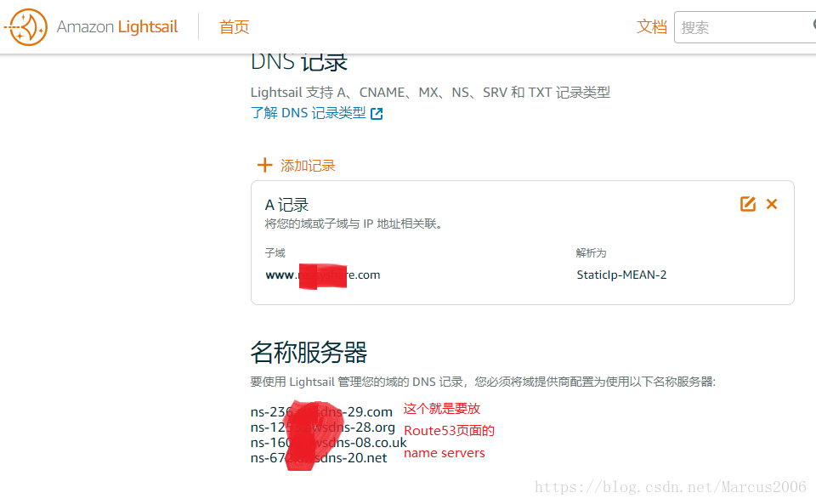Focus the 搜索 search field

(x=745, y=27)
